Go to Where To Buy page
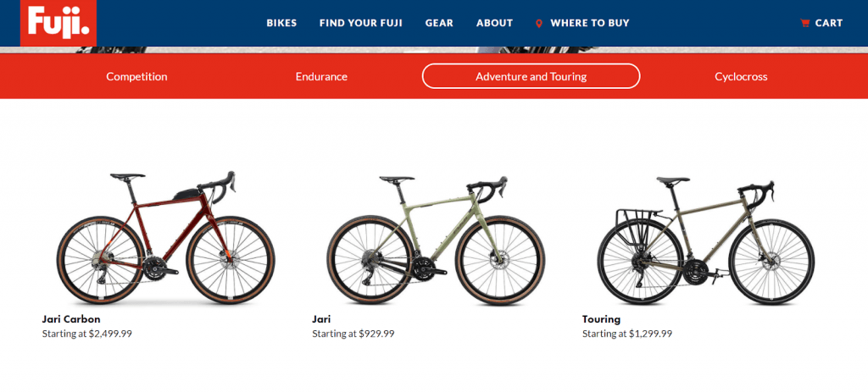Viewport: 868px width, 392px height. 590,23
